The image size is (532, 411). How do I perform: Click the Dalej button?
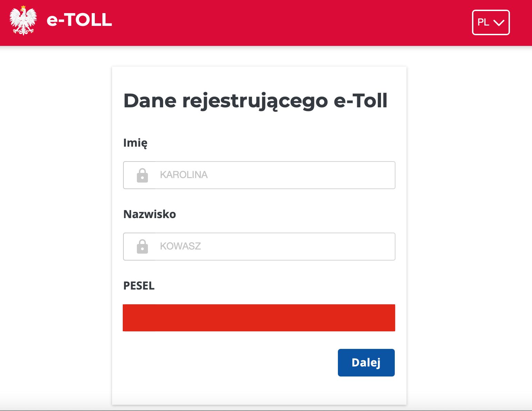coord(366,363)
